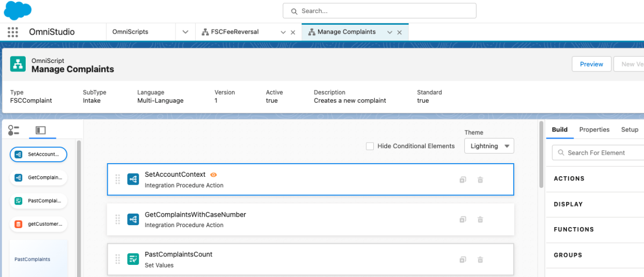Click the Description value Creates a new complaint

[x=350, y=101]
